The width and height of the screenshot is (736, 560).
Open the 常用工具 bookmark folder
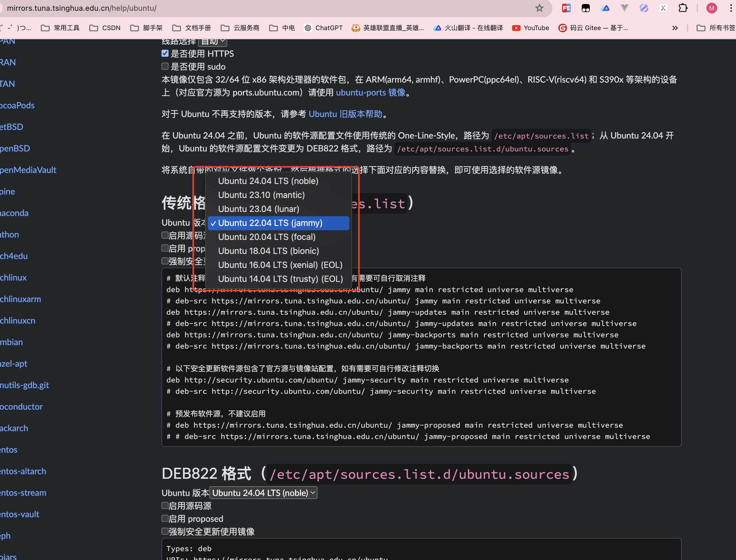coord(60,28)
